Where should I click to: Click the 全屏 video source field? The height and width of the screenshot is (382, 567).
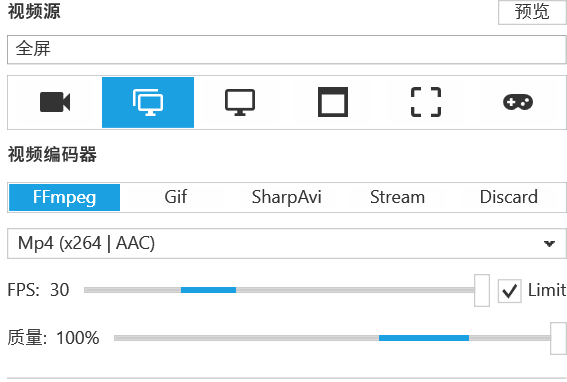[x=287, y=49]
